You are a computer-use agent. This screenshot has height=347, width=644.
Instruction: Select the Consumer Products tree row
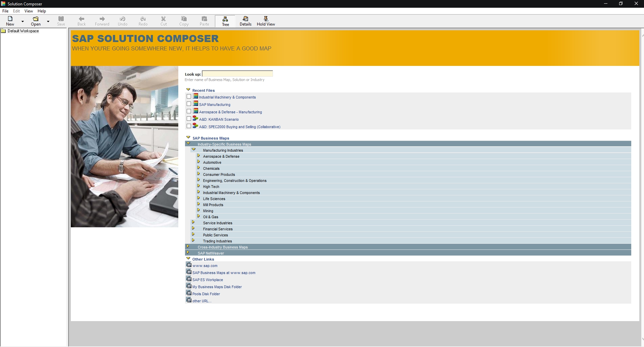click(x=413, y=175)
